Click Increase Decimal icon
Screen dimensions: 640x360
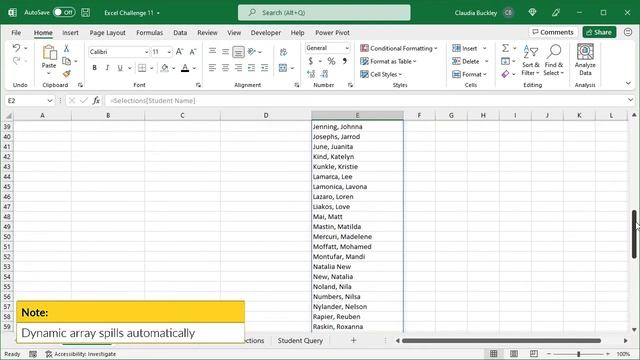pyautogui.click(x=311, y=74)
